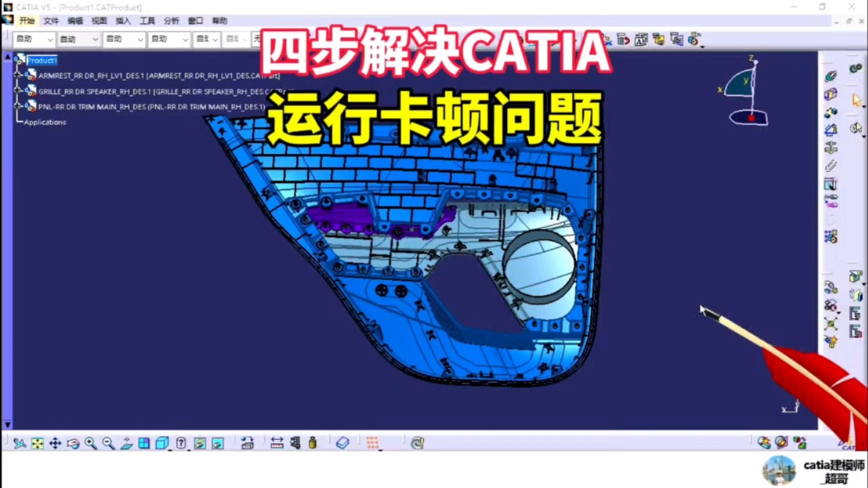Viewport: 868px width, 488px height.
Task: Open the fifth narrow 自动 dropdown
Action: (206, 40)
